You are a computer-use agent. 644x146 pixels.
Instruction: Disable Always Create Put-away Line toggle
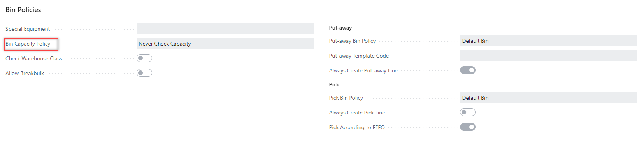467,70
